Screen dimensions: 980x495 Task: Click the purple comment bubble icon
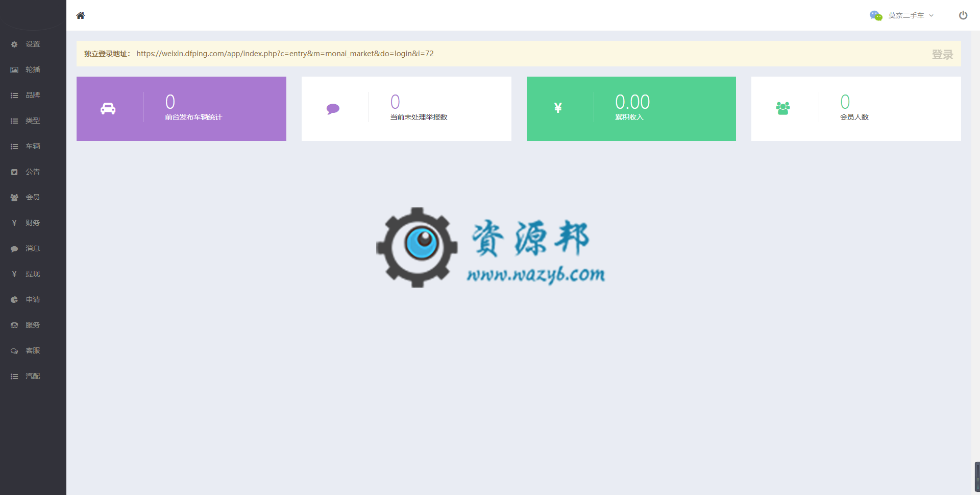[333, 109]
